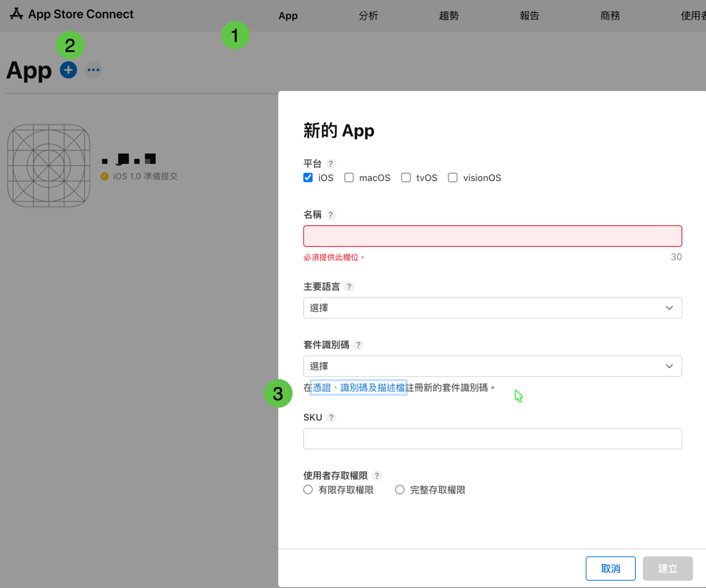Enable the macOS platform checkbox
The width and height of the screenshot is (706, 588).
[348, 177]
